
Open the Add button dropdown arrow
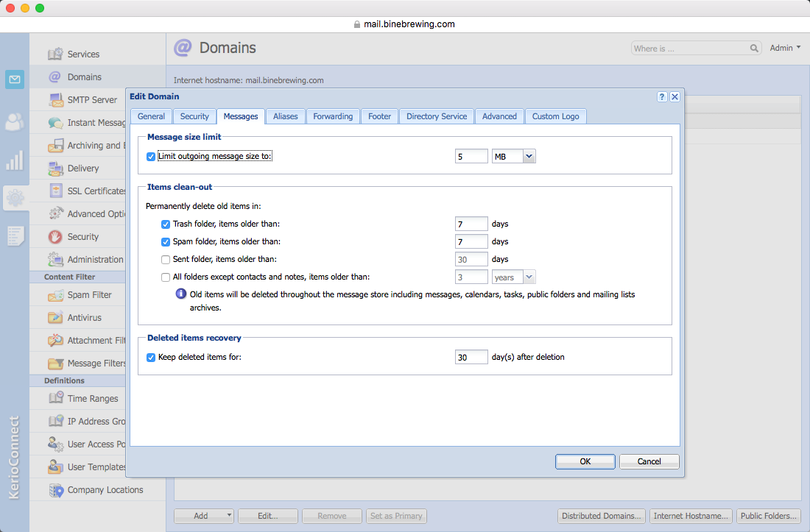click(230, 516)
